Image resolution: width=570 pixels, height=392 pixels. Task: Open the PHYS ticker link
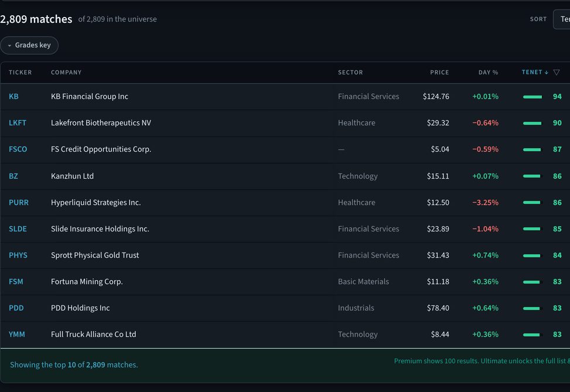pyautogui.click(x=18, y=255)
